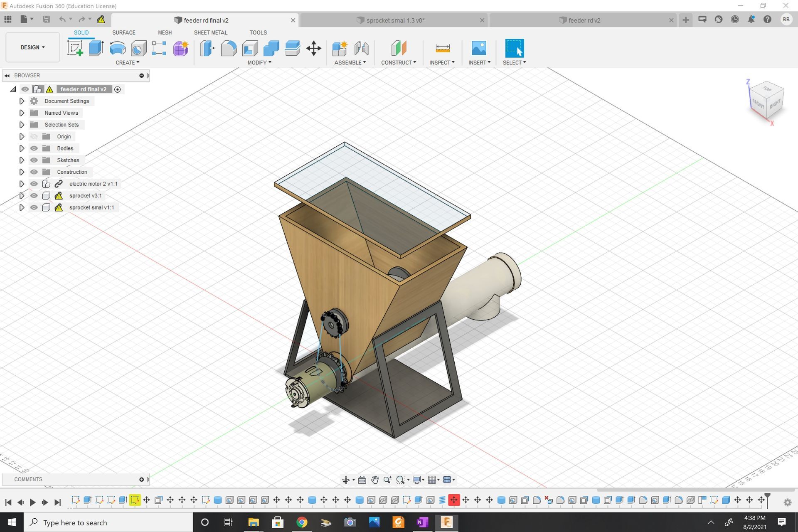Click the Pan hand navigation icon
This screenshot has height=532, width=798.
click(x=375, y=480)
